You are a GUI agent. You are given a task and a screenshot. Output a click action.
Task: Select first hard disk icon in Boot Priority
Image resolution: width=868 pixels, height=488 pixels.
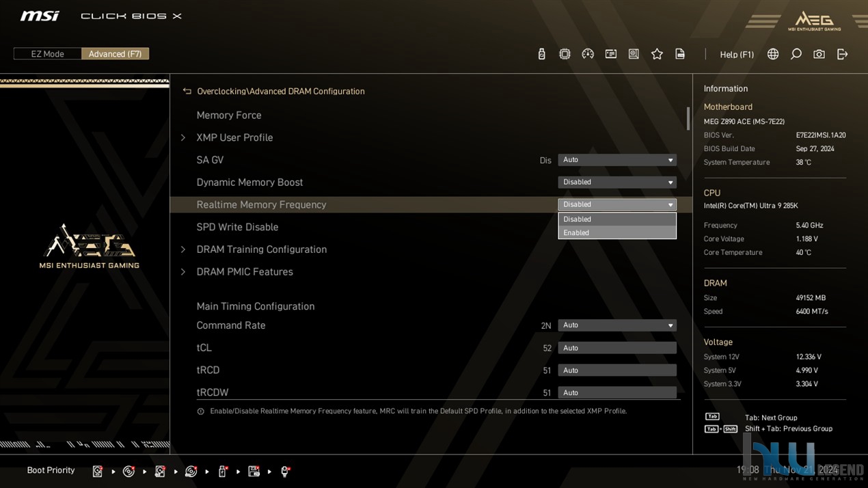[x=98, y=471]
